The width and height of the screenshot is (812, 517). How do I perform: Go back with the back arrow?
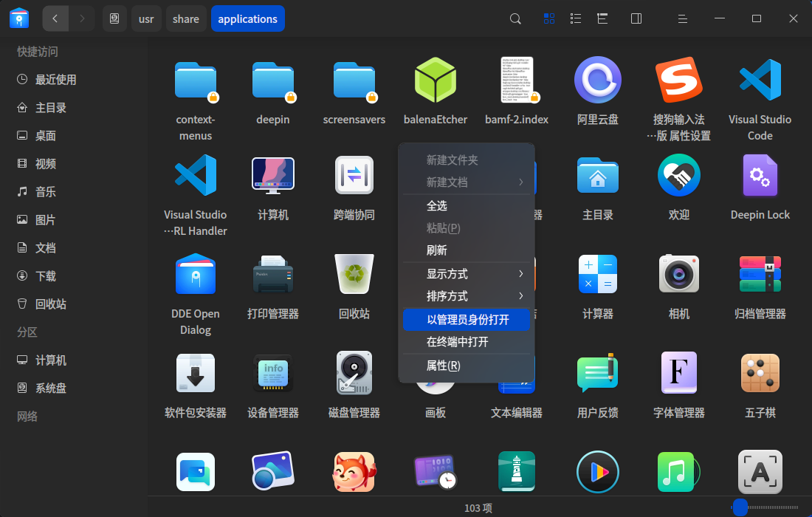pos(55,18)
